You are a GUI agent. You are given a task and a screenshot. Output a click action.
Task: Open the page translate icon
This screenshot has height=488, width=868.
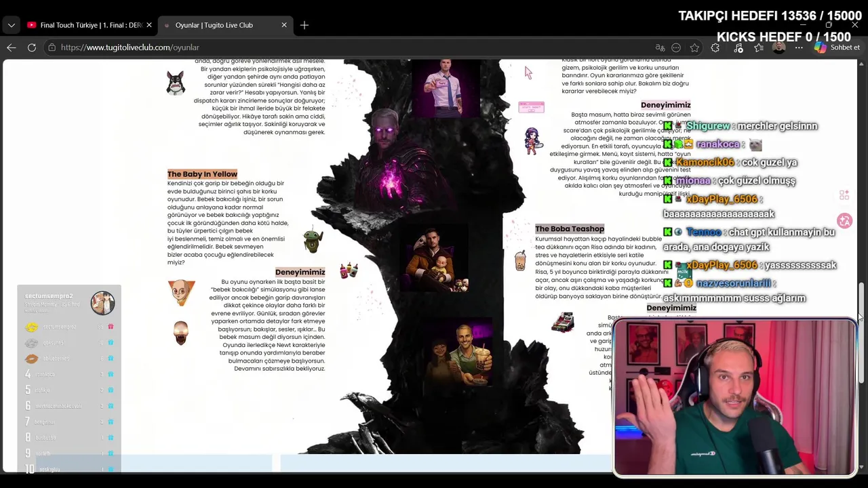point(660,47)
